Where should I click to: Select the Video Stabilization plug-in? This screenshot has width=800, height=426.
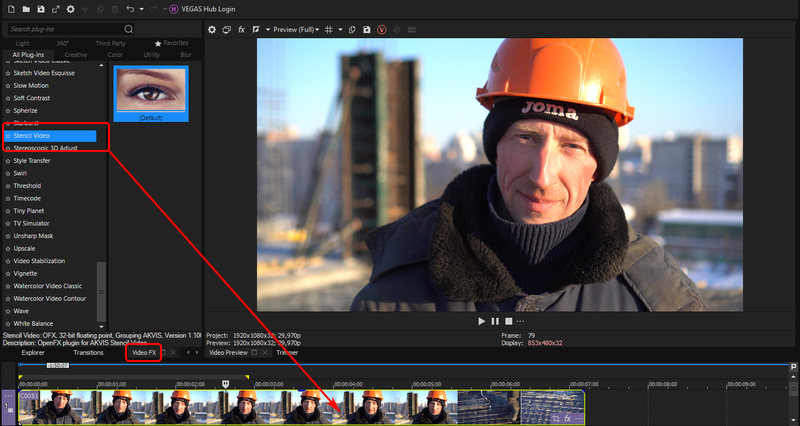click(x=39, y=261)
